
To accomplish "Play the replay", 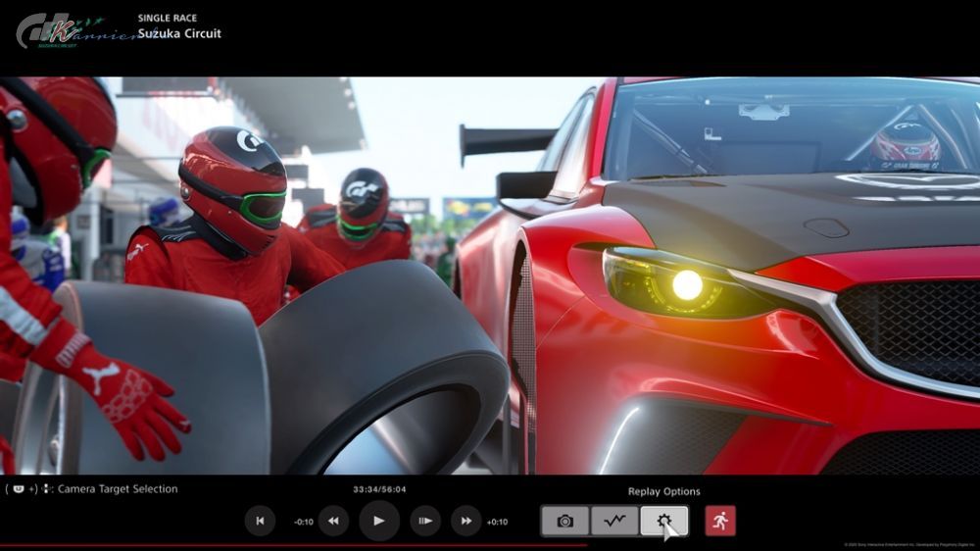I will tap(378, 521).
